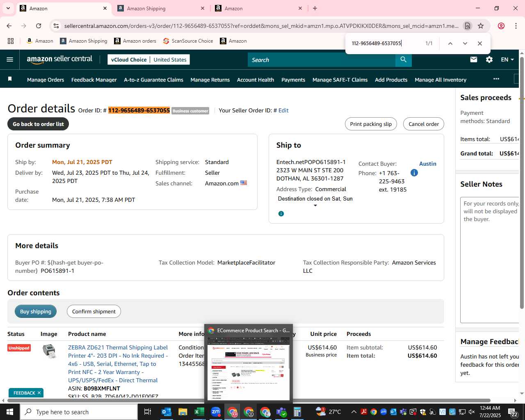Close the Amazon Shipping tab

click(203, 8)
